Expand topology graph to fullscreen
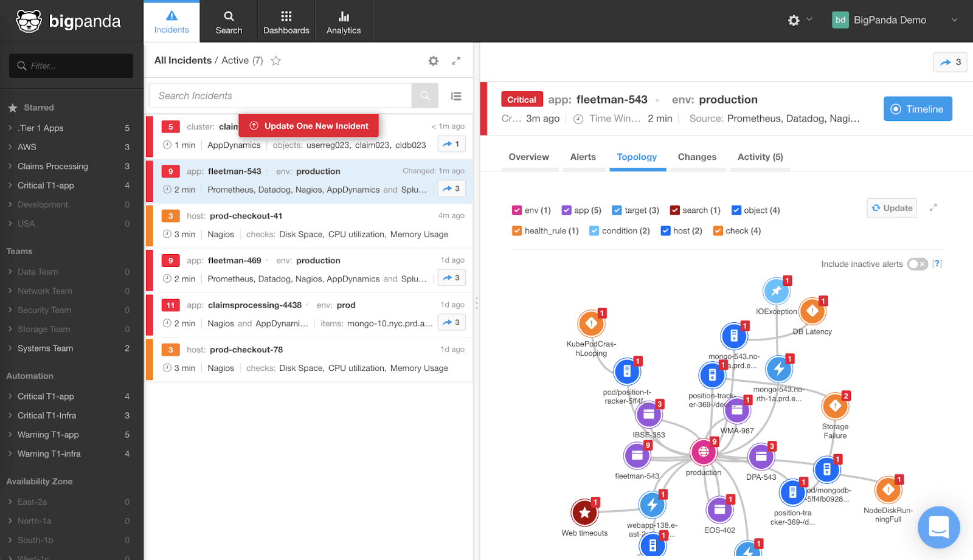Screen dimensions: 973x560 pos(933,208)
